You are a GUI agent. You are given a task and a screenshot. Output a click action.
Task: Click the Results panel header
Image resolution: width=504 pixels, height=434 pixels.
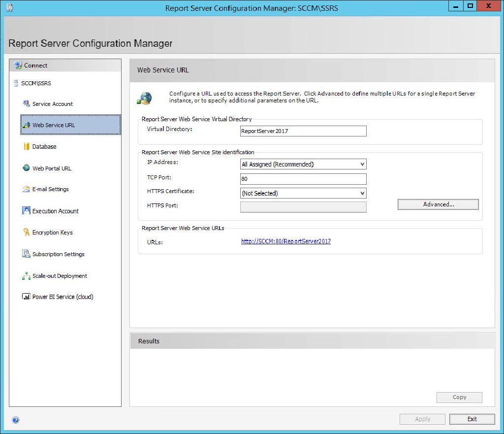pos(312,341)
